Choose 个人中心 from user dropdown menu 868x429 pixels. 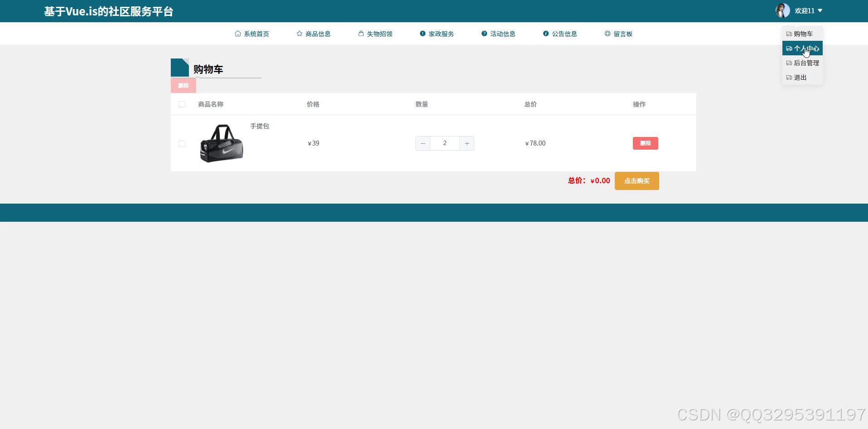[802, 48]
